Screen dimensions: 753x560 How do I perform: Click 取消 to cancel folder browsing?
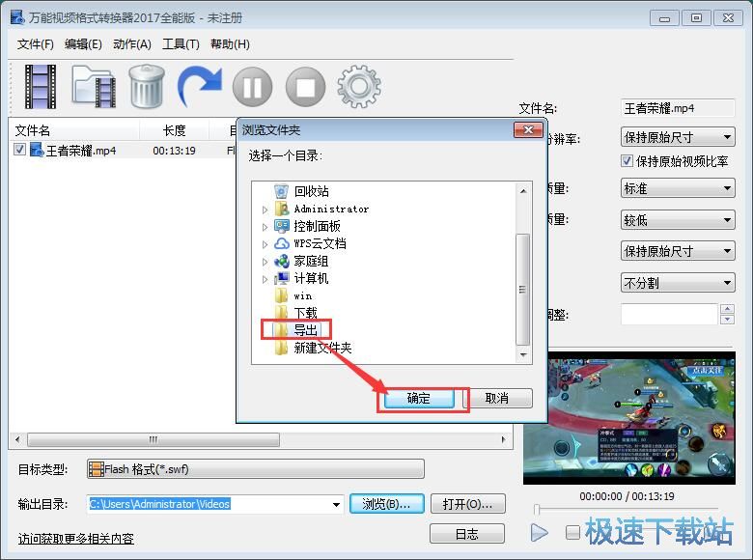[x=497, y=398]
